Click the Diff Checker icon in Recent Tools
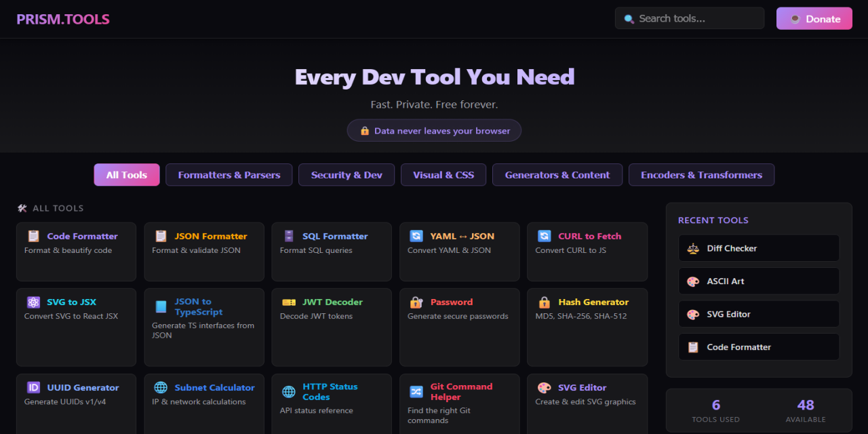 tap(693, 248)
